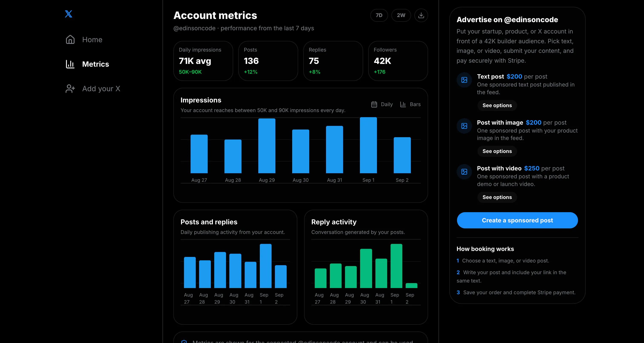644x343 pixels.
Task: See options for Text post
Action: pos(497,105)
